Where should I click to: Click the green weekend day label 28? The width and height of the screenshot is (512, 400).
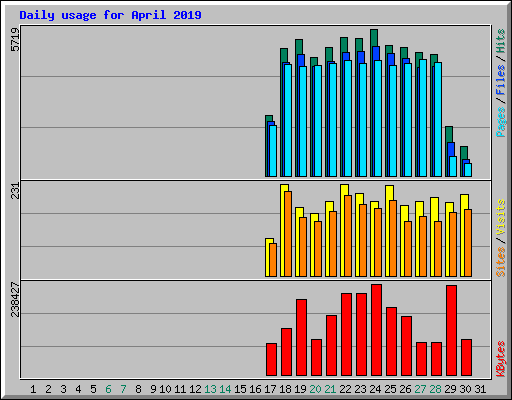(x=435, y=389)
